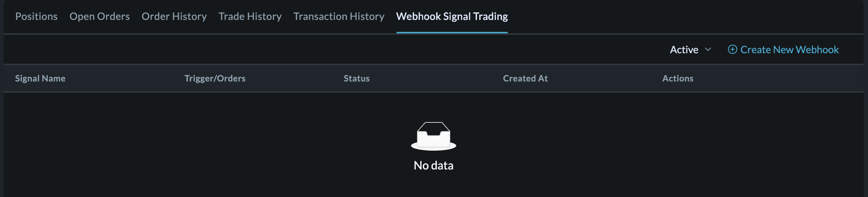The width and height of the screenshot is (868, 197).
Task: Click the plus circle icon for new webhook
Action: (x=732, y=49)
